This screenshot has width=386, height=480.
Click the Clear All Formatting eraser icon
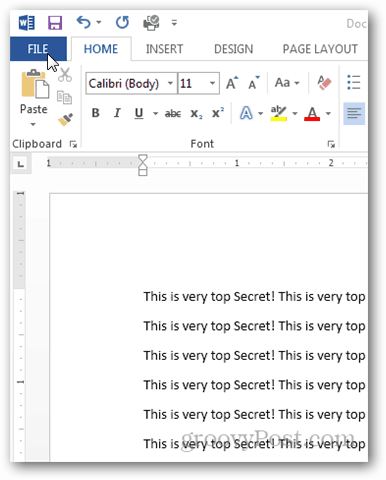point(324,82)
